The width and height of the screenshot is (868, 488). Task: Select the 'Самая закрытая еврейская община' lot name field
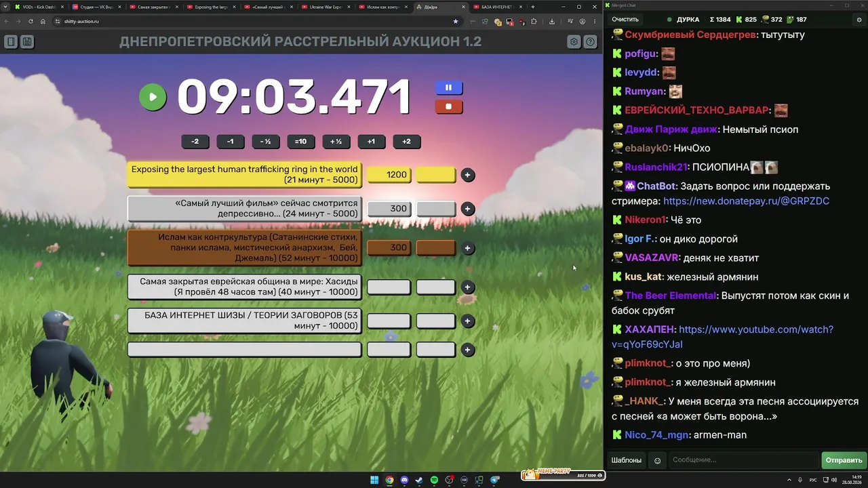pos(244,287)
